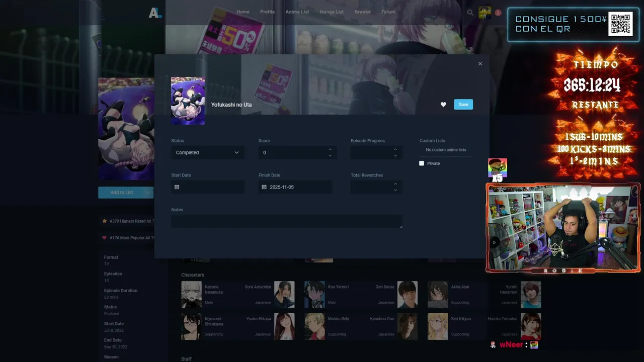Screen dimensions: 644x362
Task: Open the Start Date calendar picker
Action: click(x=177, y=187)
